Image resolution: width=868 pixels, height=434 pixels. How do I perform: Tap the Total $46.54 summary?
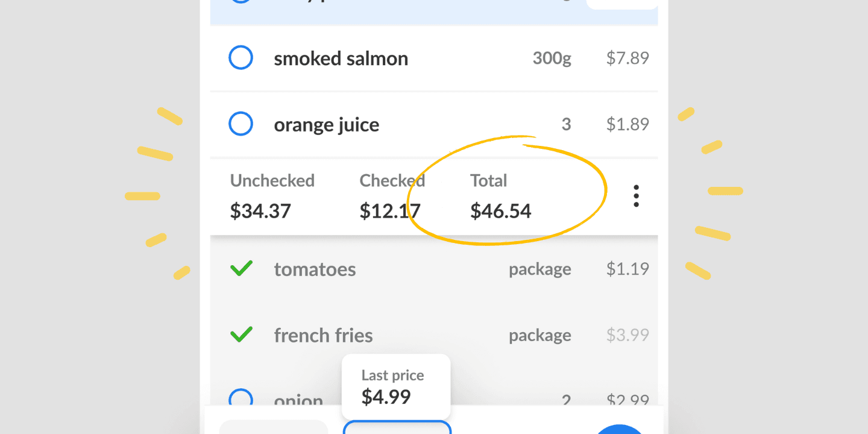[500, 197]
